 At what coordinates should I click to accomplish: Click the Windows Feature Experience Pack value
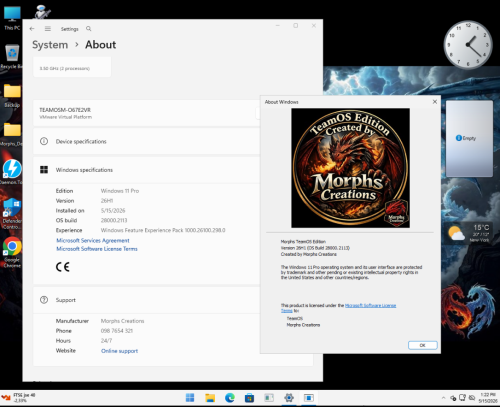click(x=163, y=230)
